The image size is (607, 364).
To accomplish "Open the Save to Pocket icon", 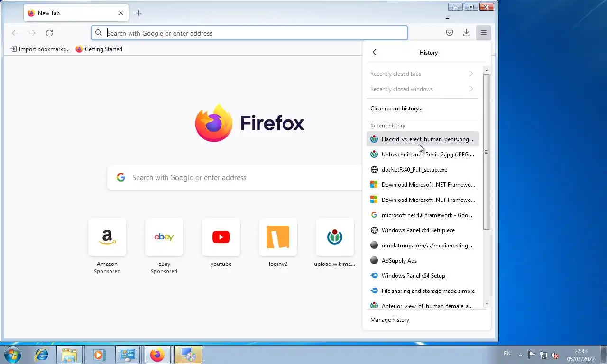I will coord(449,33).
